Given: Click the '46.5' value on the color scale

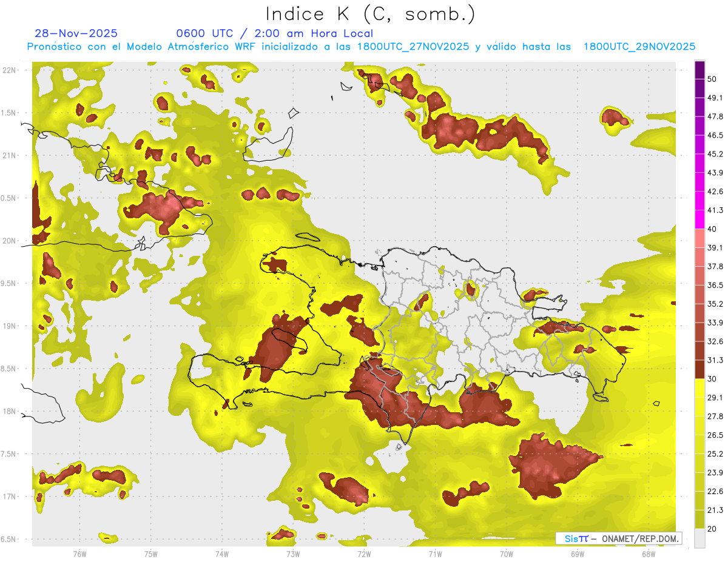Looking at the screenshot, I should pos(715,135).
